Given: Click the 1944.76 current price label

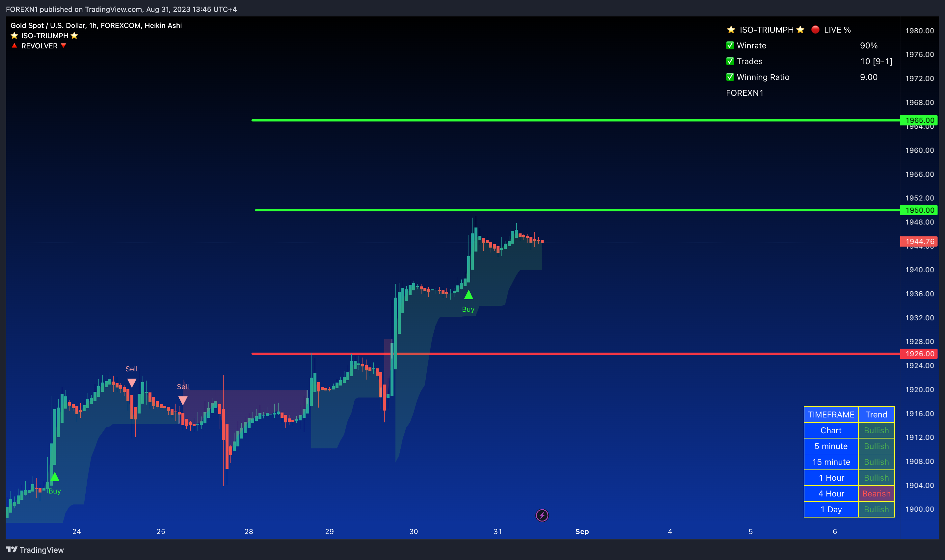Looking at the screenshot, I should click(919, 242).
